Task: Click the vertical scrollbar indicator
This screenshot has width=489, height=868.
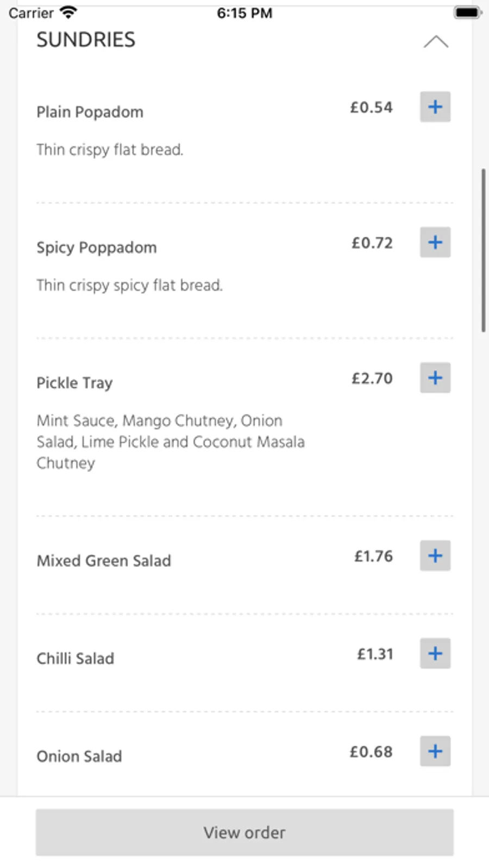Action: click(x=483, y=250)
